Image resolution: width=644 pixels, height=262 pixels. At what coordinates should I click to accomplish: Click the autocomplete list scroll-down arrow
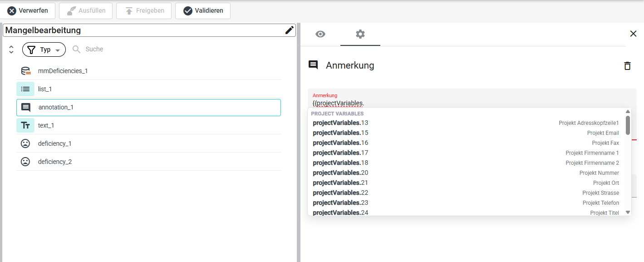[x=628, y=212]
